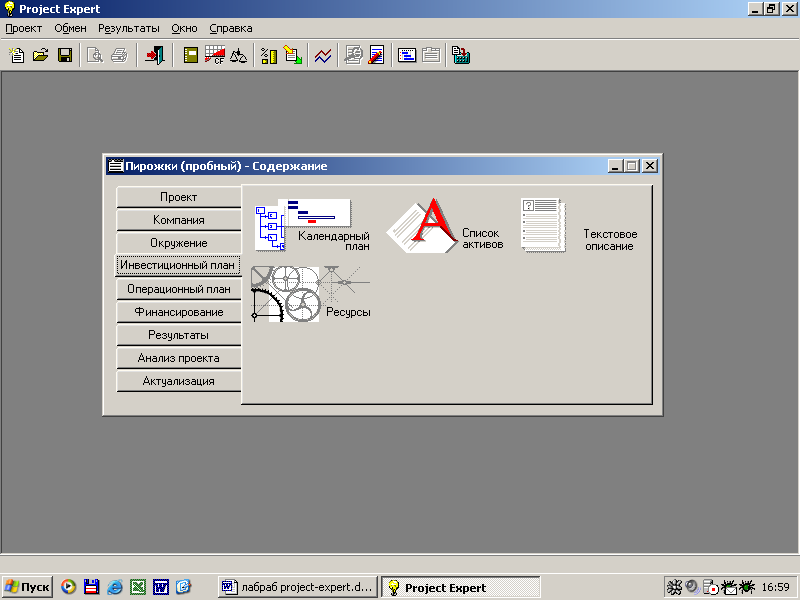Switch to лабраб project-expert.d... taskbar item
The height and width of the screenshot is (600, 800).
pyautogui.click(x=298, y=587)
